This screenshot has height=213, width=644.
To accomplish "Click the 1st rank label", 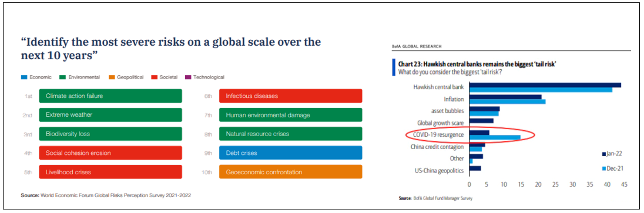I will [28, 96].
